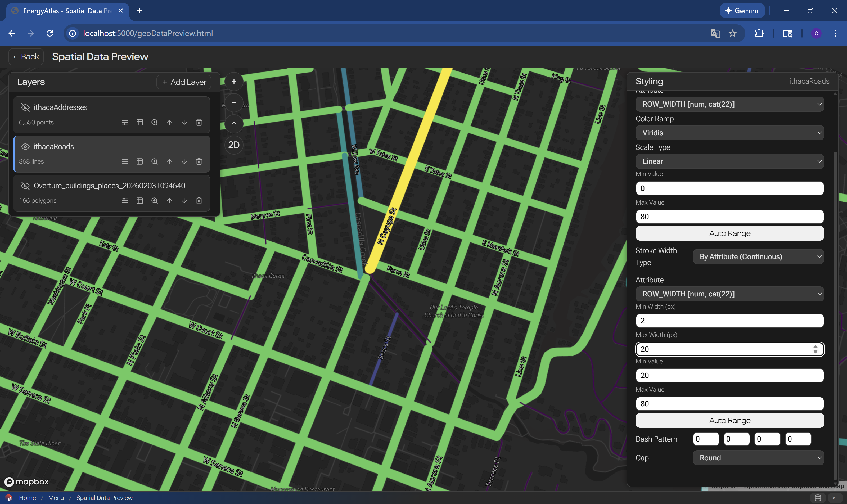Show the Overture_buildings_places polygons layer
Screen dimensions: 847x504
25,186
